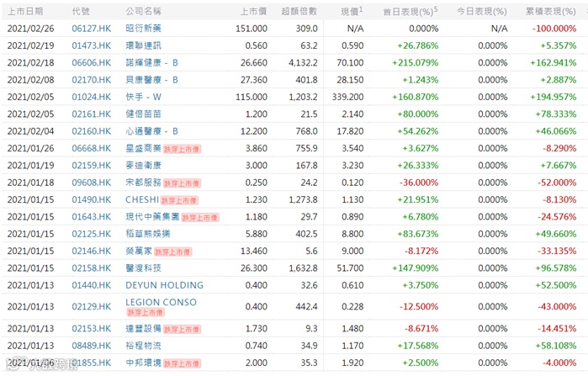Click company name 醫渡科技
Image resolution: width=588 pixels, height=376 pixels.
[x=143, y=268]
